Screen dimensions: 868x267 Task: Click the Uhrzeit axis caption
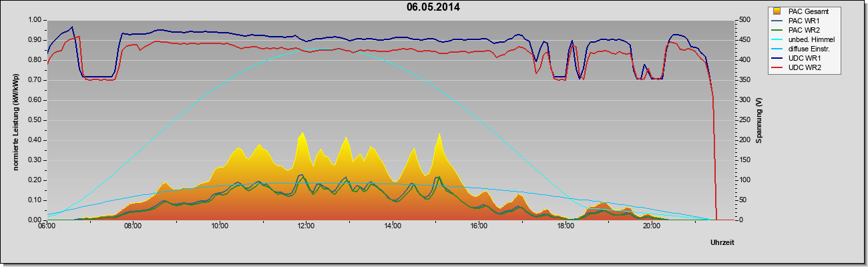coord(724,242)
